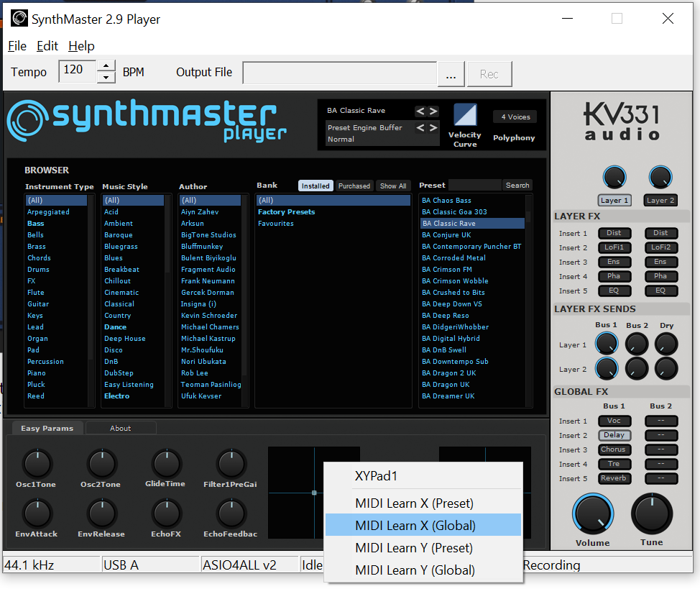Open the LoFi2 effect in the Layer FX panel
700x589 pixels.
(660, 247)
